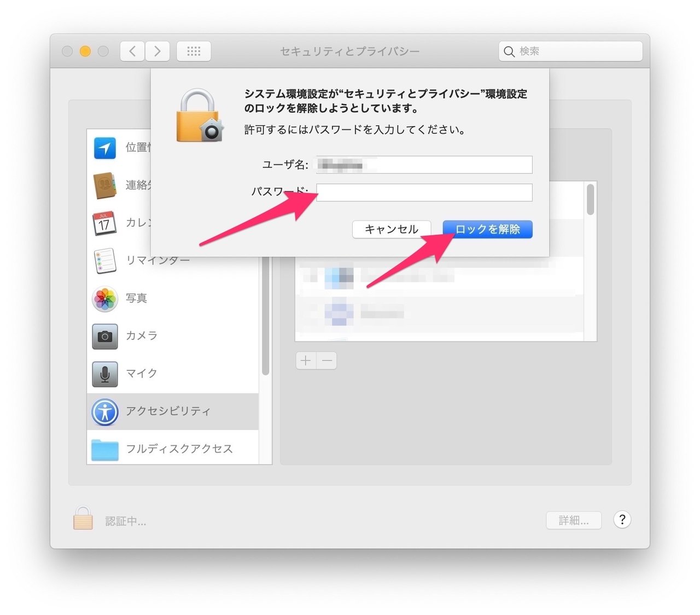Select the リマインダー label in the list
The image size is (700, 615).
point(158,260)
